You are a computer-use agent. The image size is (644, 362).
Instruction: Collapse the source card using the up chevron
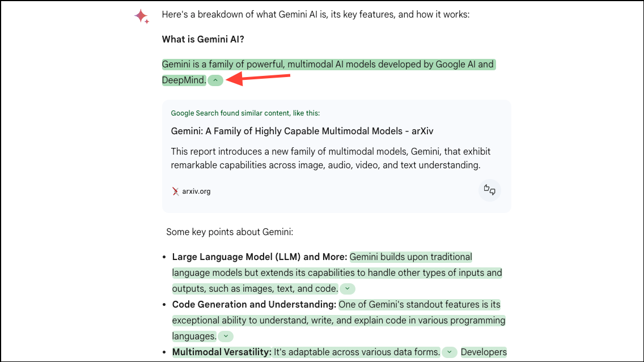pos(215,80)
